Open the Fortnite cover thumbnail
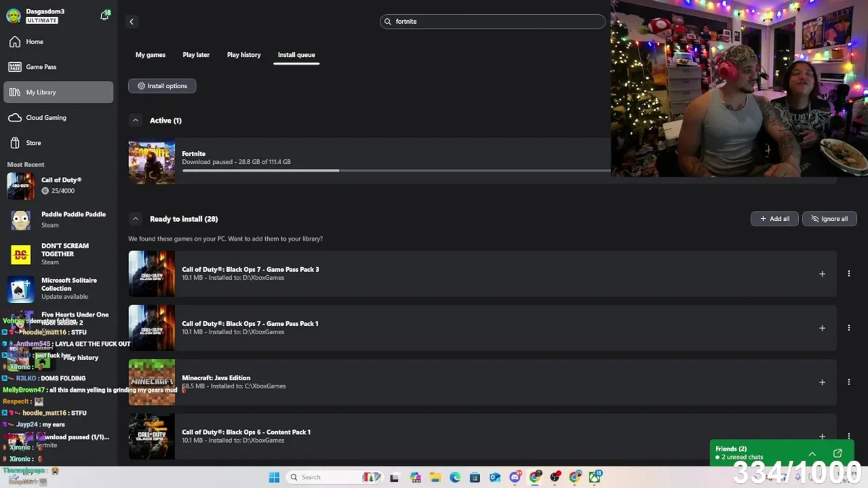Viewport: 868px width, 488px height. pyautogui.click(x=152, y=163)
